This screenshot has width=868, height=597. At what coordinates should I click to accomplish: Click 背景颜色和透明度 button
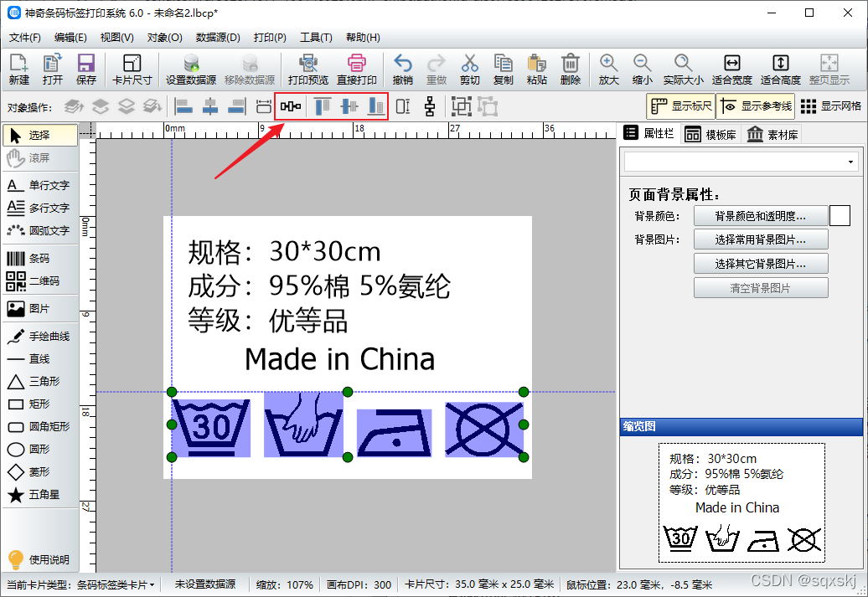point(761,216)
